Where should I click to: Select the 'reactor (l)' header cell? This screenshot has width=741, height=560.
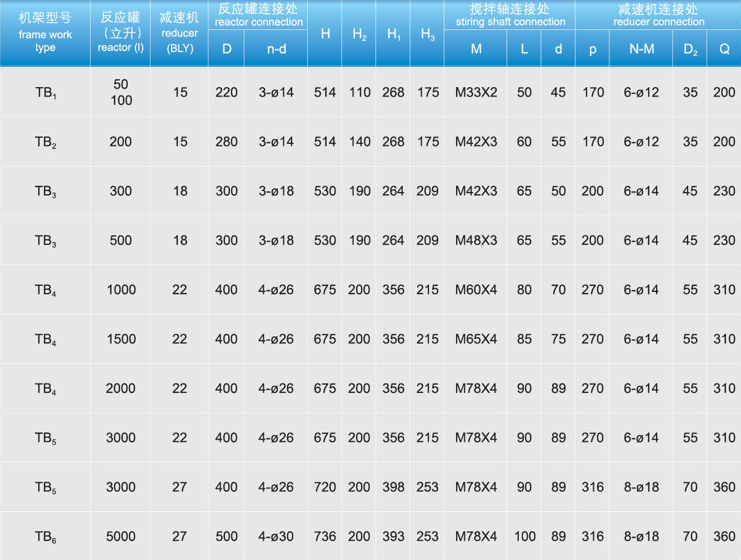point(121,33)
